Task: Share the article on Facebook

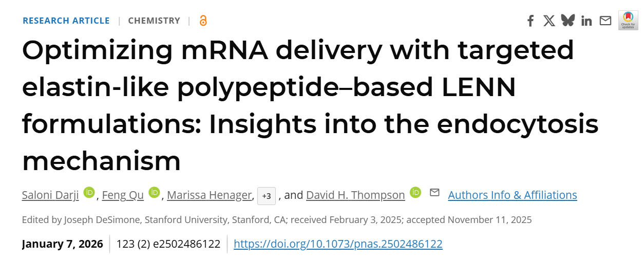Action: (x=531, y=21)
